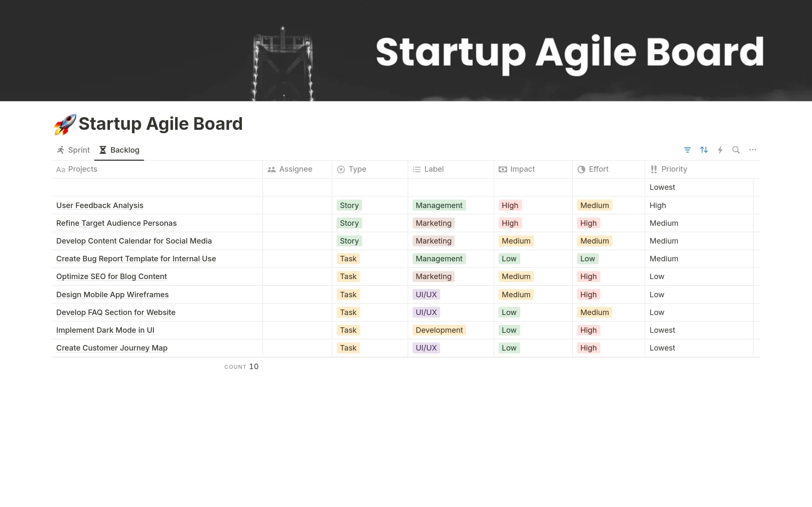Click the automations lightning bolt icon
The height and width of the screenshot is (507, 812).
click(x=720, y=150)
